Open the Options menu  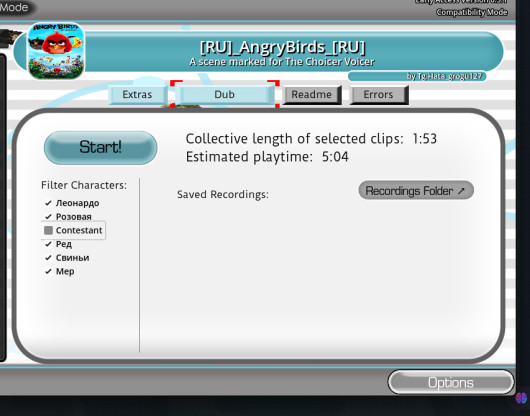(x=451, y=383)
